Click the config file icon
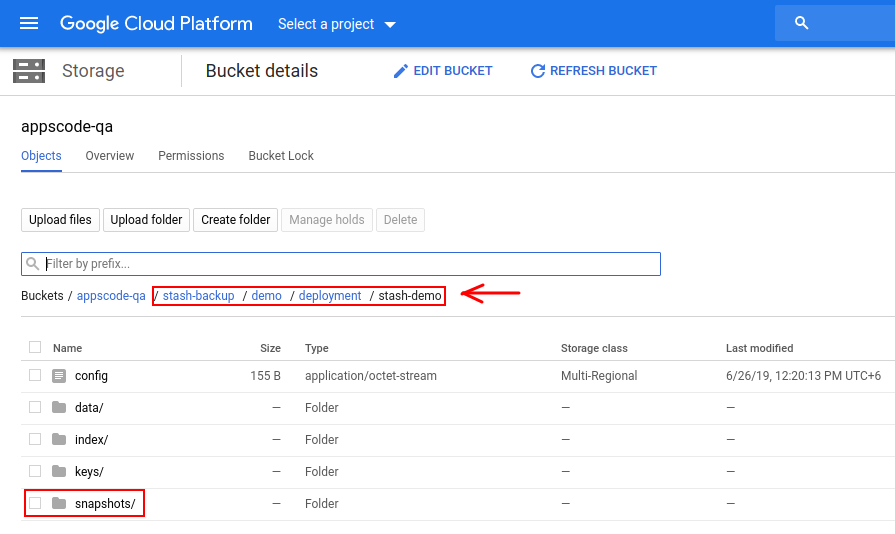Viewport: 895px width, 534px height. pos(59,376)
